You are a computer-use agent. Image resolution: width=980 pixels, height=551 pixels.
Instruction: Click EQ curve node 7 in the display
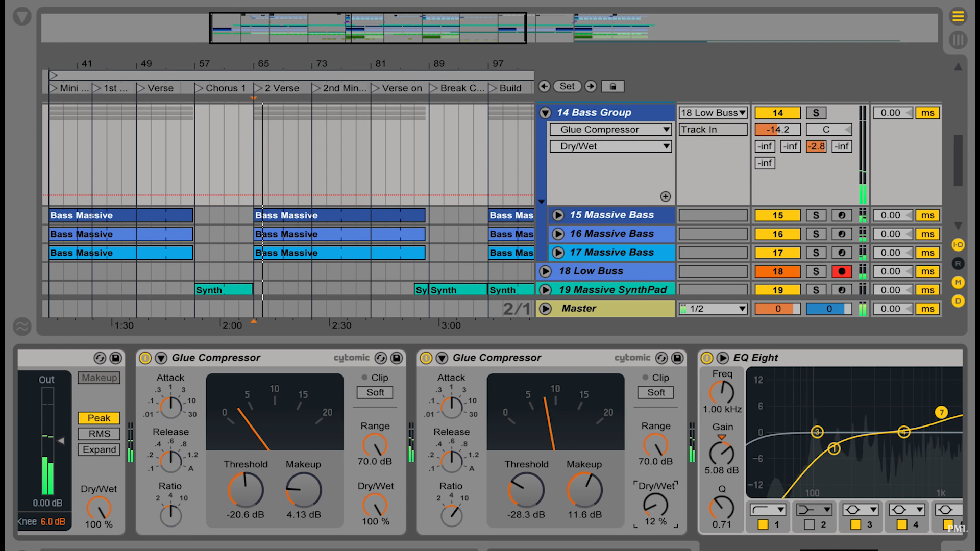(x=941, y=412)
